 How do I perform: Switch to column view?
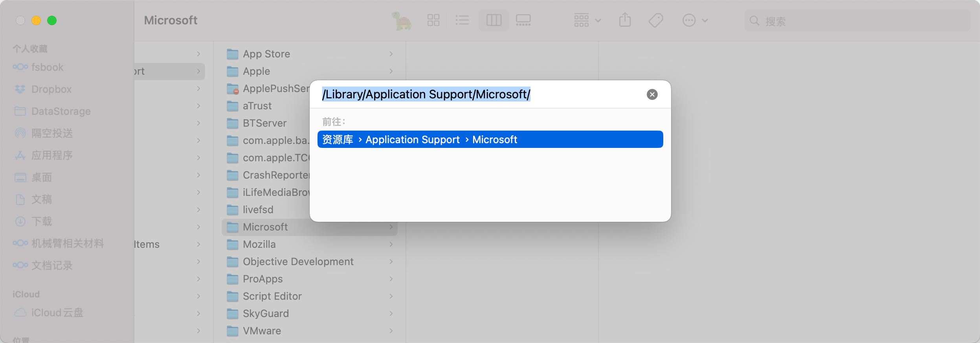(x=494, y=20)
